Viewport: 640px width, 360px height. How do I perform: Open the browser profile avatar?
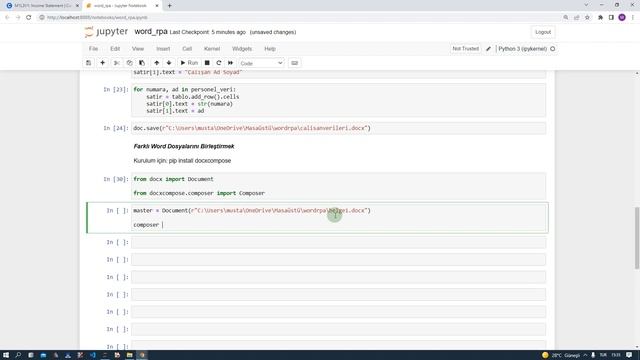point(622,18)
